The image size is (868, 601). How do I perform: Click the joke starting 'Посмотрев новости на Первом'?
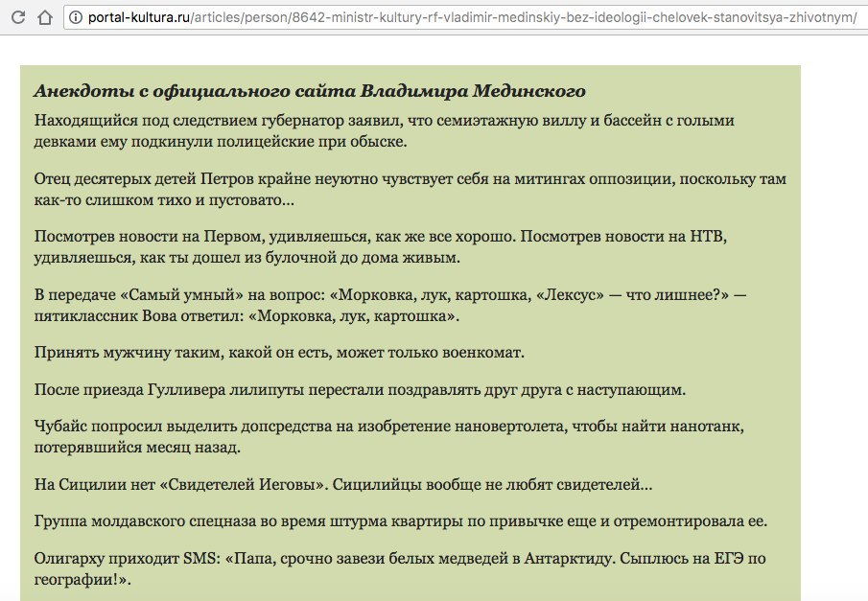point(381,246)
